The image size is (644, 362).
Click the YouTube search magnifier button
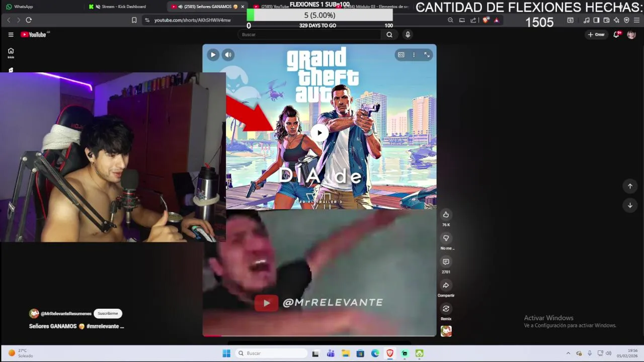(389, 35)
